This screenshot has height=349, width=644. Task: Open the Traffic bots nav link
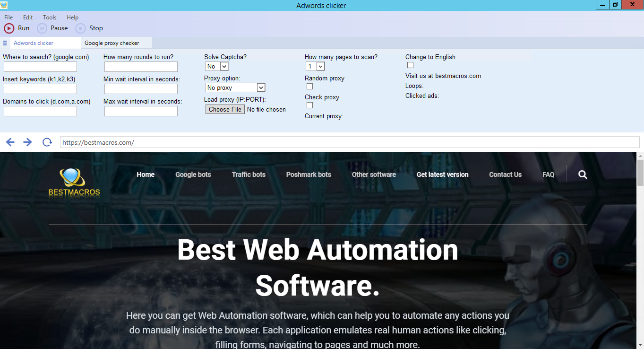(x=249, y=174)
